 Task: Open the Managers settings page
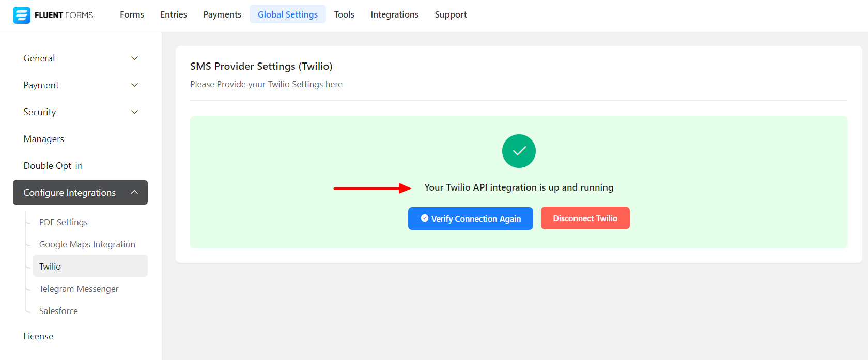coord(44,139)
